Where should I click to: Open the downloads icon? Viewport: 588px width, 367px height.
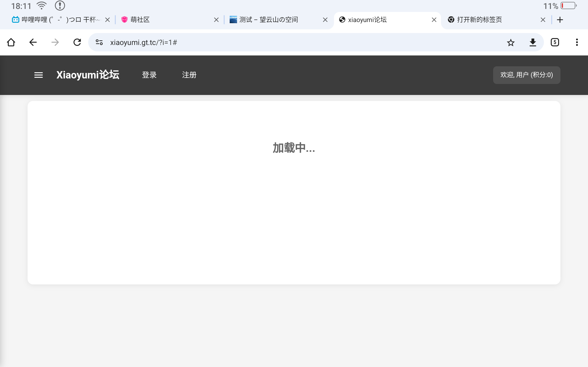(x=533, y=42)
